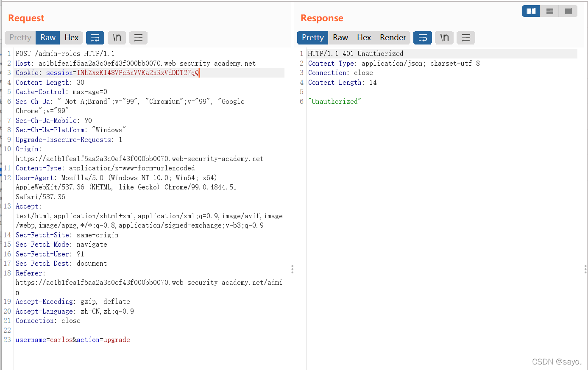
Task: Click the 'Accept-Encoding: gzip, deflate' header
Action: pyautogui.click(x=73, y=302)
